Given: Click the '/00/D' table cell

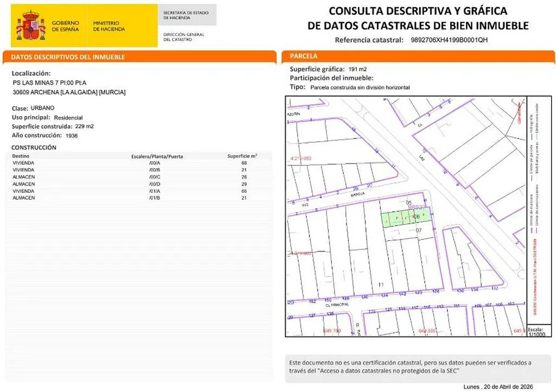Looking at the screenshot, I should coord(155,184).
